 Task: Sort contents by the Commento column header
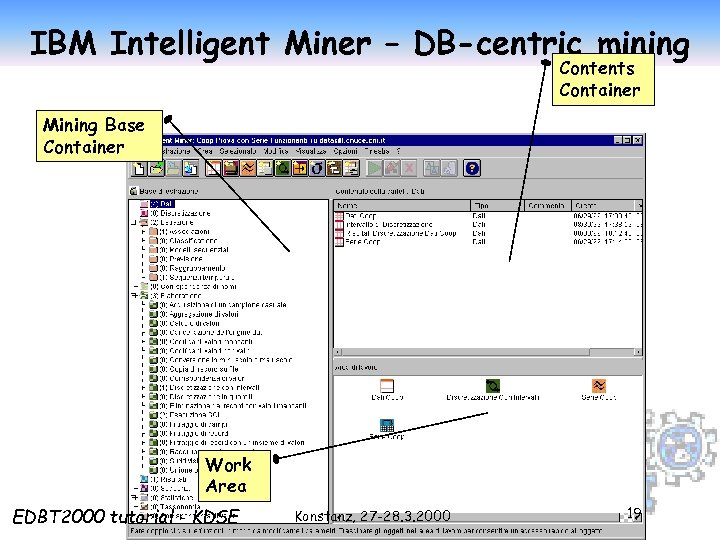548,205
